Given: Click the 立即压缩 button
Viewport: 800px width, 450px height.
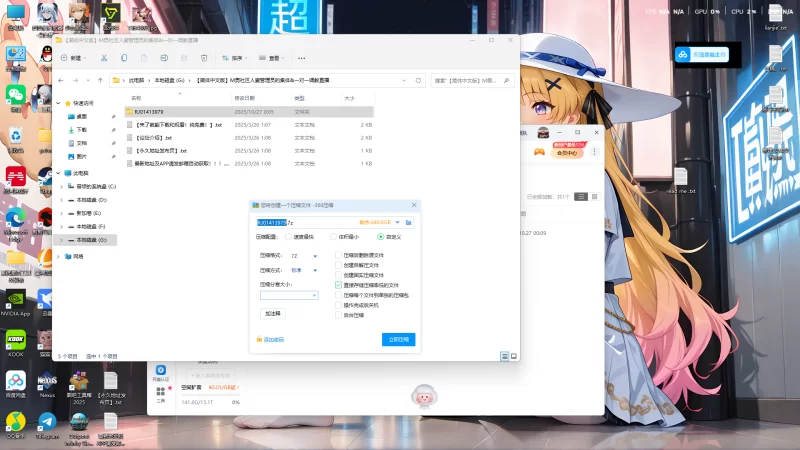Looking at the screenshot, I should 398,339.
